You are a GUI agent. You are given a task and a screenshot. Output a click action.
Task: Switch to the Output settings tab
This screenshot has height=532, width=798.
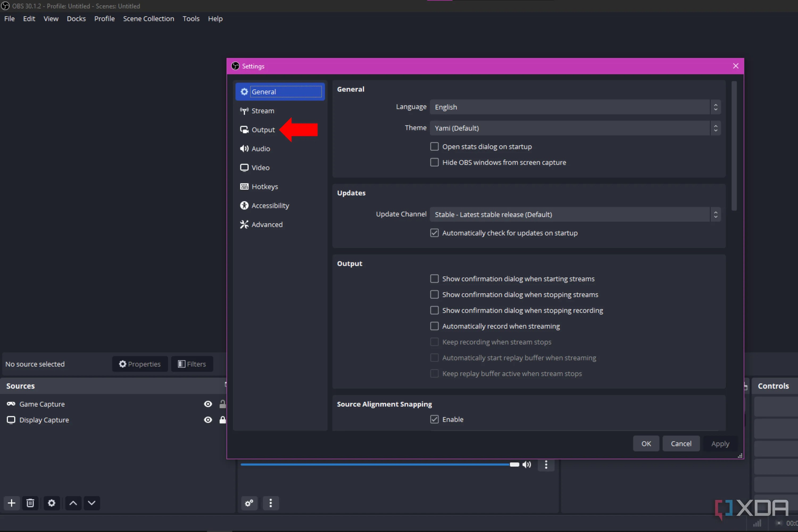coord(263,130)
